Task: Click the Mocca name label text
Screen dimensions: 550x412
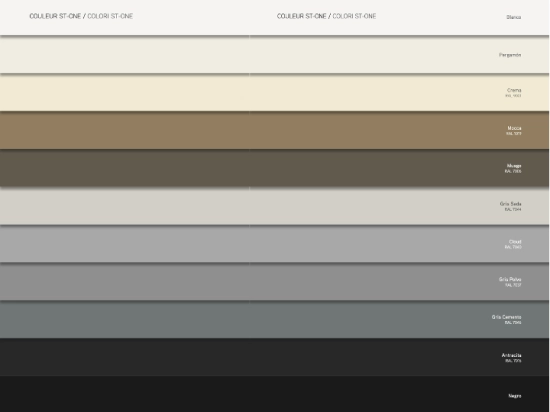Action: click(514, 128)
